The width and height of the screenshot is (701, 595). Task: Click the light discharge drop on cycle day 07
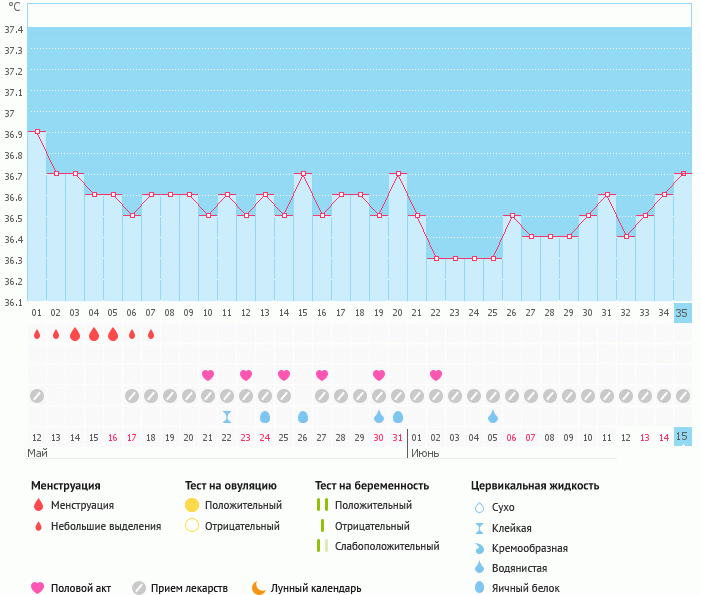click(x=151, y=334)
